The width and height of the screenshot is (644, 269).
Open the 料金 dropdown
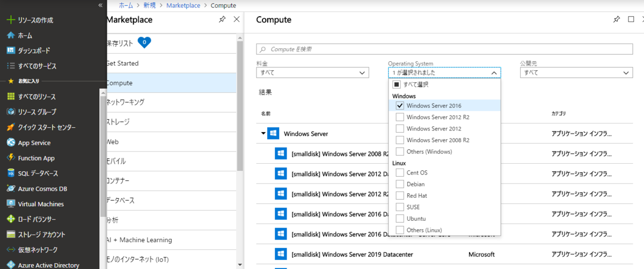(x=312, y=72)
